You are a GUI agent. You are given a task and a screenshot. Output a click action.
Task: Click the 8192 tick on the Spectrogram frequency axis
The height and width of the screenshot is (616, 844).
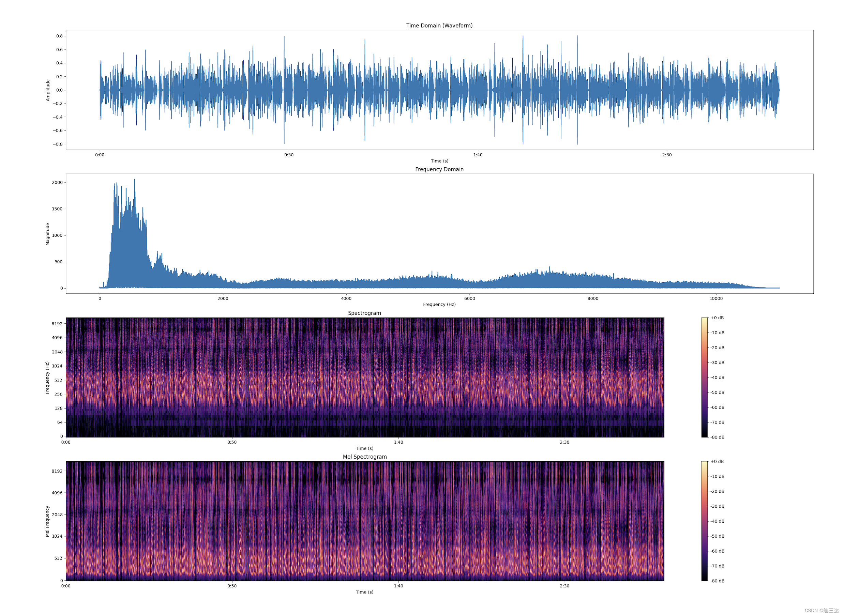pos(57,323)
